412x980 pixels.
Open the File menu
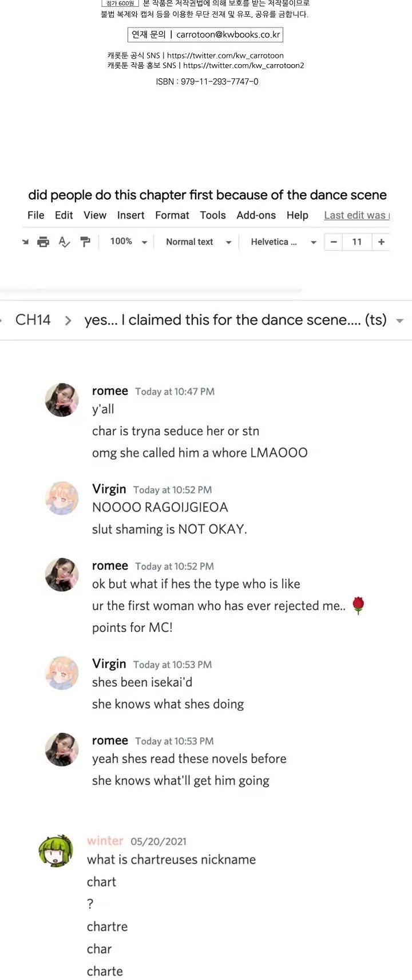(35, 215)
